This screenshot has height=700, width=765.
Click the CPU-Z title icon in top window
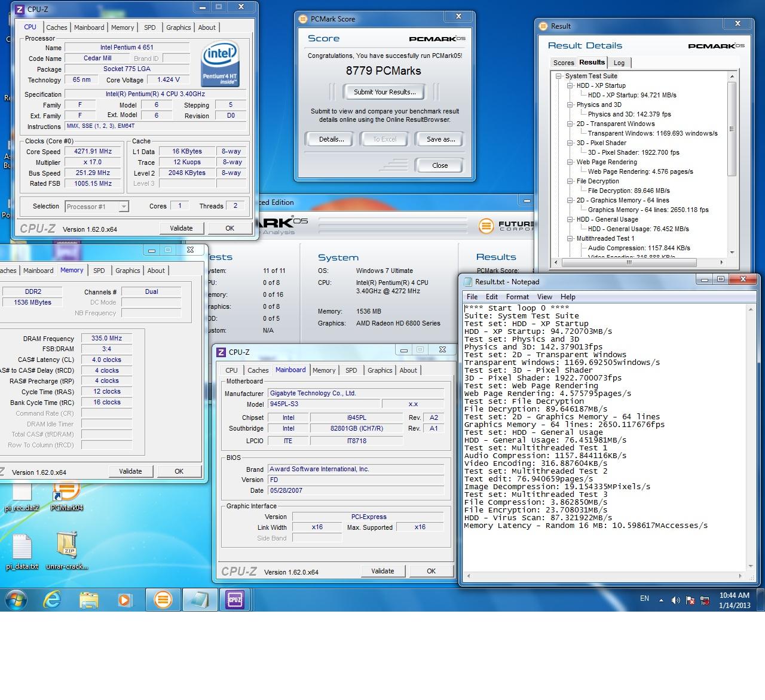[20, 9]
